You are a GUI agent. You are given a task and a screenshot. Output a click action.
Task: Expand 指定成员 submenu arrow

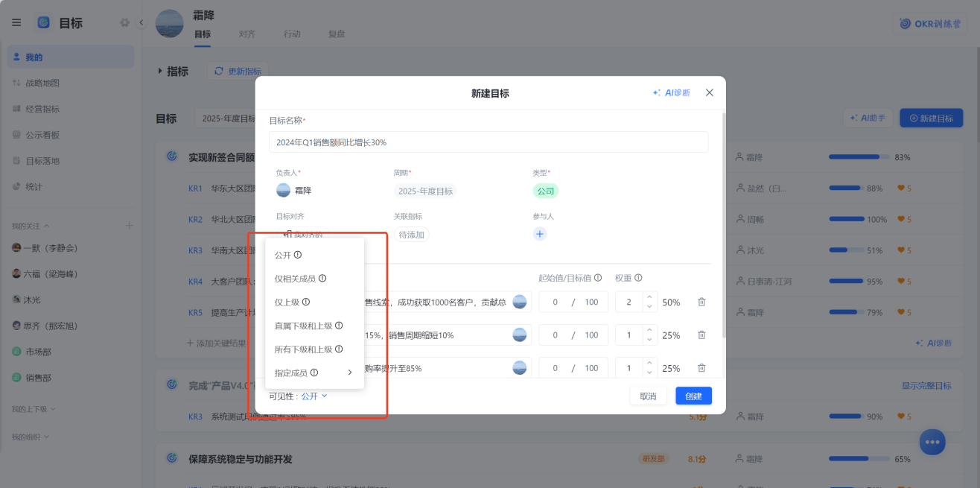(x=350, y=373)
